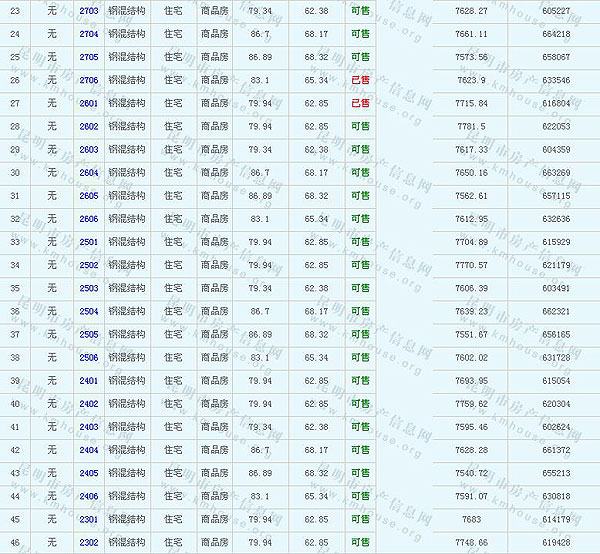Open room 2505 link

[x=88, y=334]
